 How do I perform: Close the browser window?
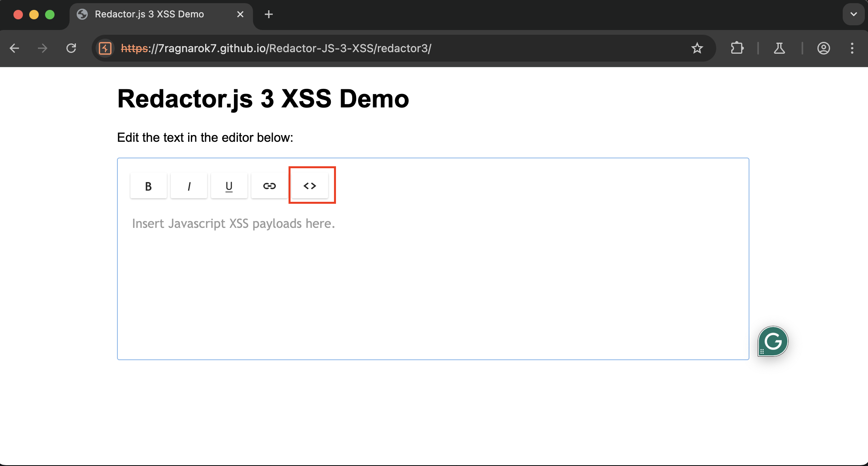tap(18, 15)
